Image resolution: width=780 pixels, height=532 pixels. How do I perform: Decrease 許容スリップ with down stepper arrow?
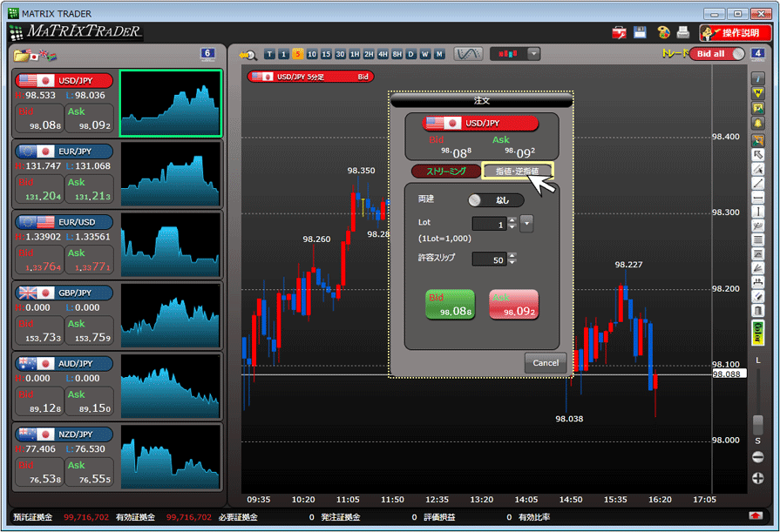click(x=512, y=262)
